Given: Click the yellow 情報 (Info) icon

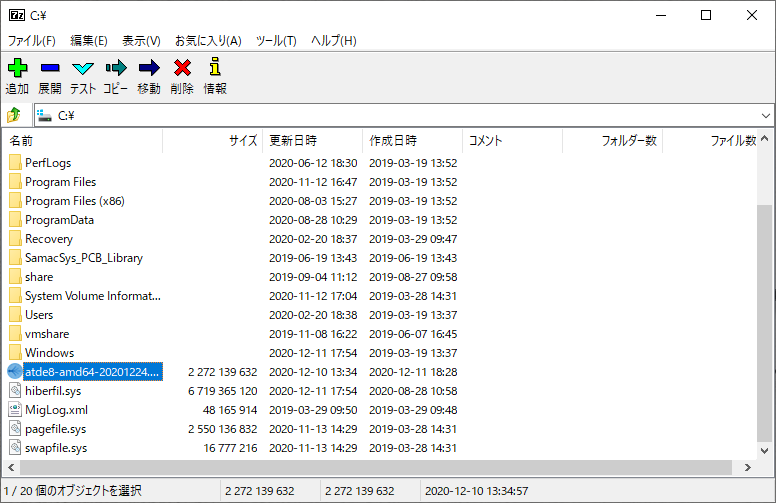Looking at the screenshot, I should coord(215,68).
